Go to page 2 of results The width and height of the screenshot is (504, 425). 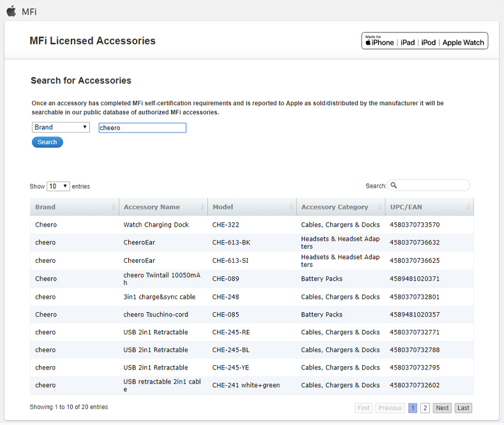click(x=425, y=408)
